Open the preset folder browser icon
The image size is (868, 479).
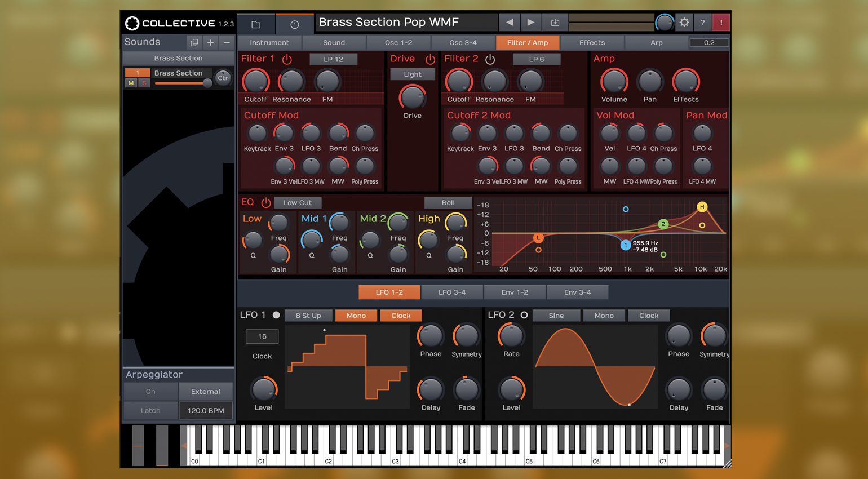pos(256,24)
